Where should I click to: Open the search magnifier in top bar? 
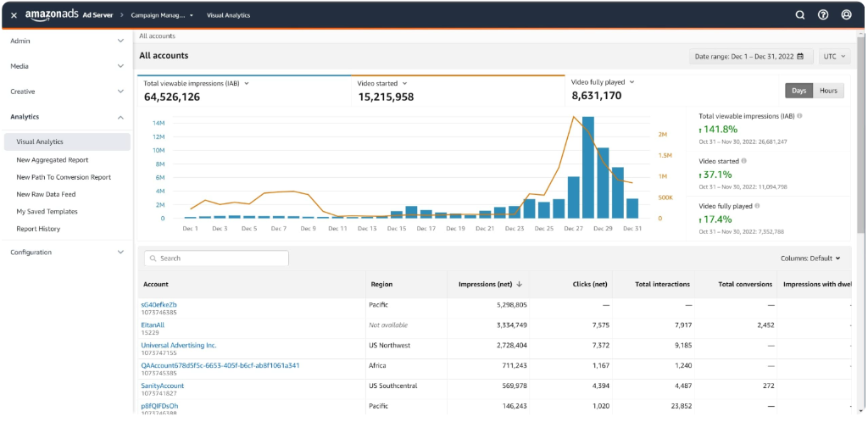coord(800,15)
